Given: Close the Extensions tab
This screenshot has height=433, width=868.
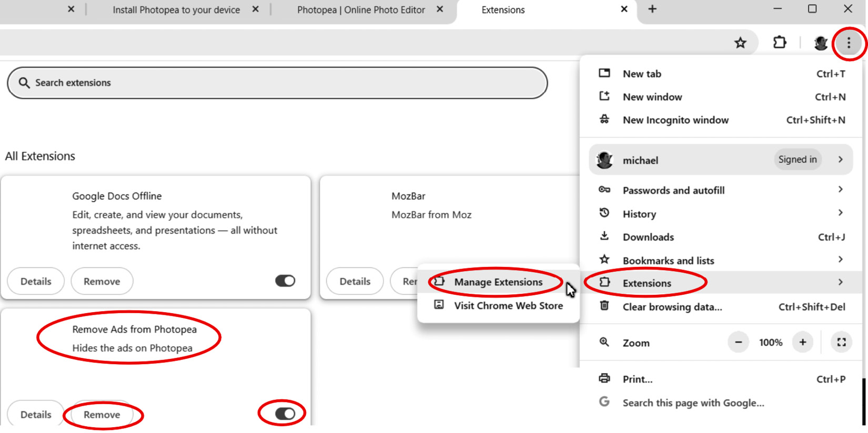Looking at the screenshot, I should tap(624, 9).
